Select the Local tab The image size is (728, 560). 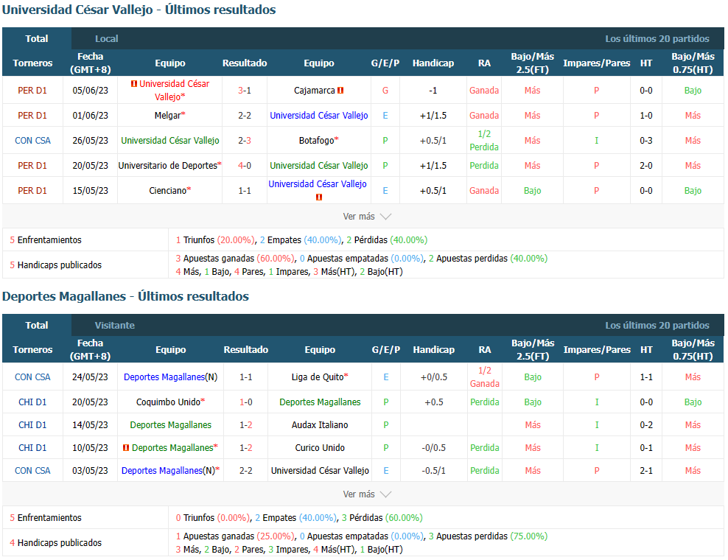point(106,39)
